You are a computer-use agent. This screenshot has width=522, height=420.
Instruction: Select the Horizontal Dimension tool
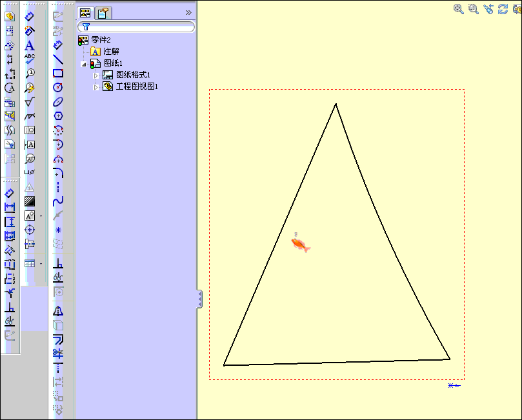(x=10, y=208)
